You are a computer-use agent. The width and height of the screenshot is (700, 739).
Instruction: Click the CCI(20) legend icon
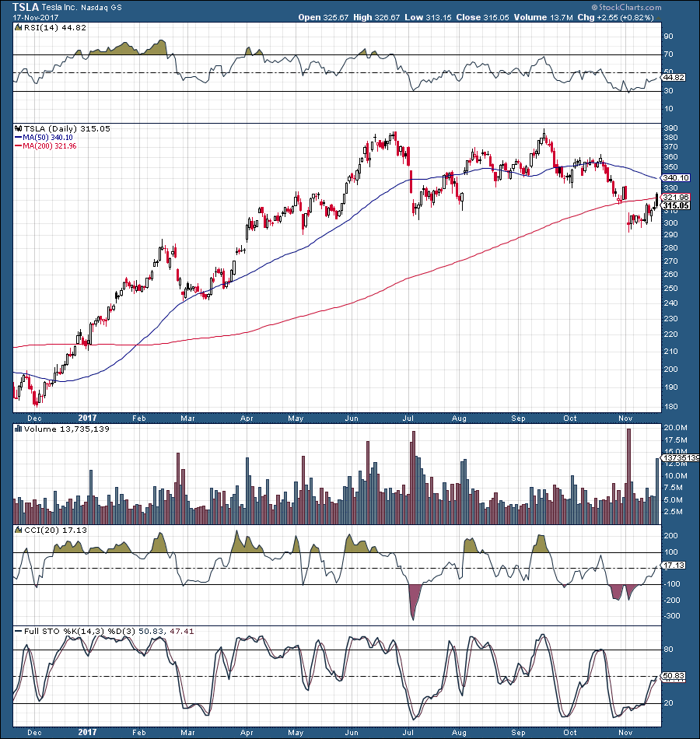pos(19,531)
